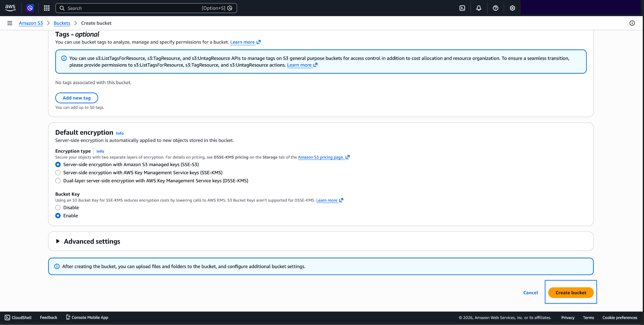Open Privacy link in footer

pyautogui.click(x=568, y=317)
